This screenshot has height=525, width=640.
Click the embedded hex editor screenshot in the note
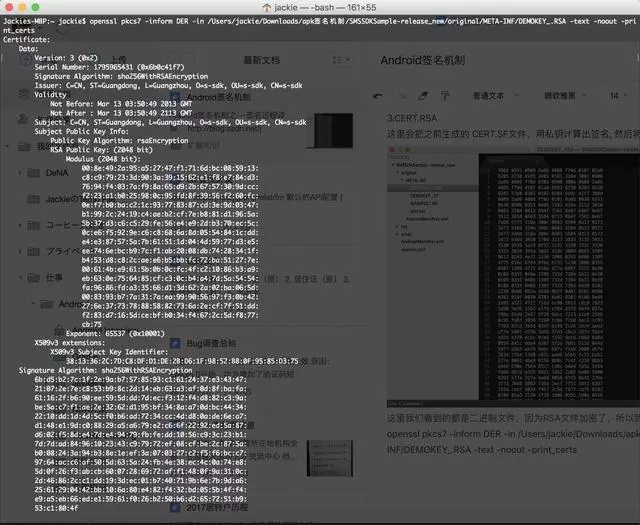(513, 277)
